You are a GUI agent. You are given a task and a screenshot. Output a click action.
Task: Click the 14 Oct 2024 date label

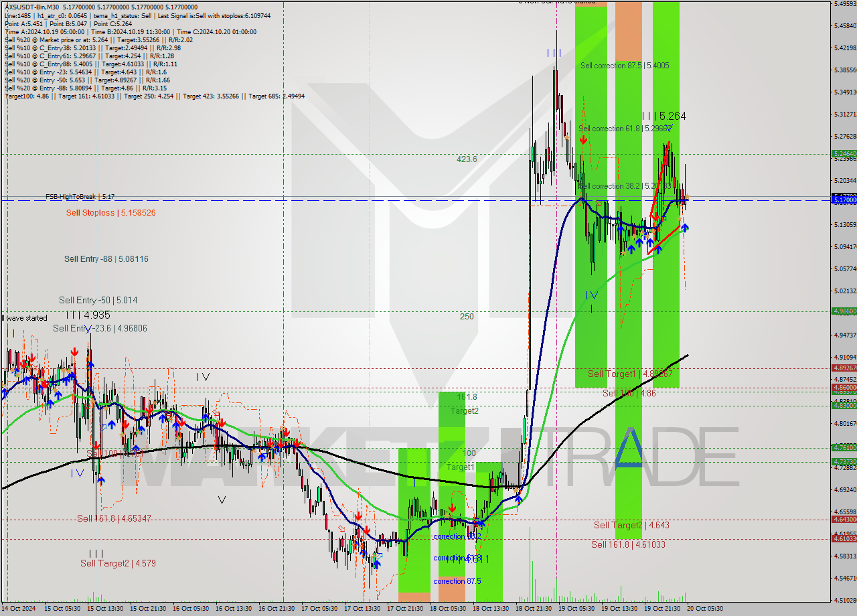click(18, 609)
